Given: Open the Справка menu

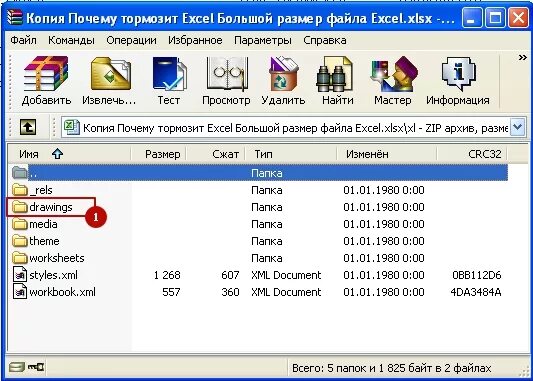Looking at the screenshot, I should (325, 40).
